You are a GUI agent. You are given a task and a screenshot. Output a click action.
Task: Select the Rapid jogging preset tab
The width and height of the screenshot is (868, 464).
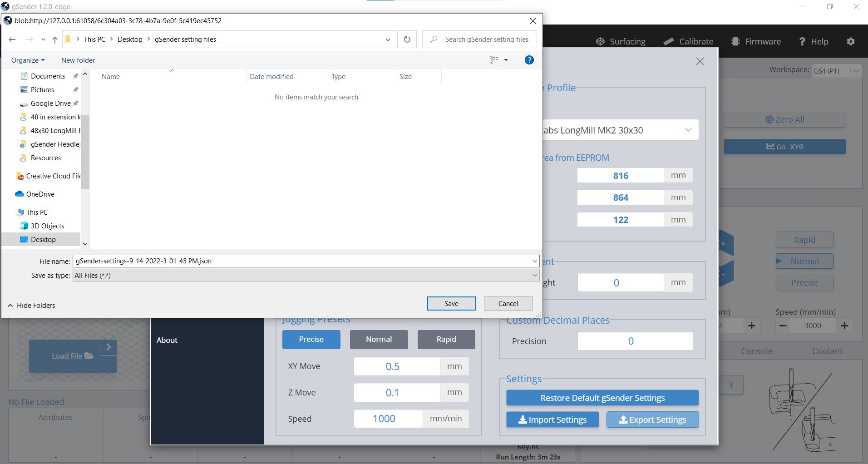point(446,339)
